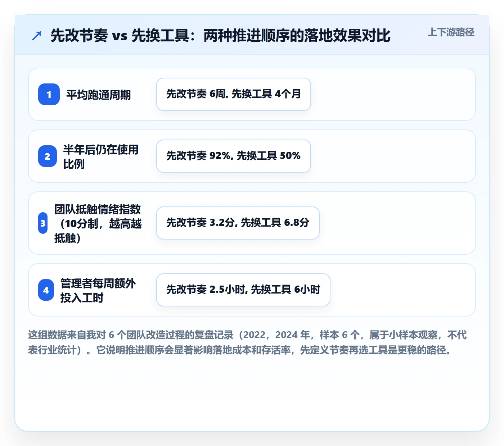Click the footnote paragraph starting 这组数据来自

(248, 342)
